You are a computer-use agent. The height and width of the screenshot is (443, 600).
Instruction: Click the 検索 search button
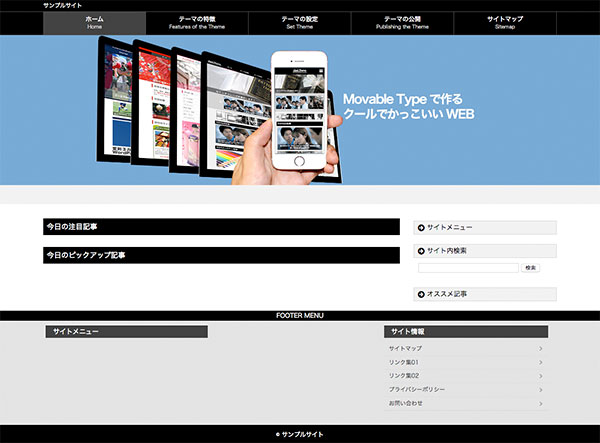click(530, 268)
